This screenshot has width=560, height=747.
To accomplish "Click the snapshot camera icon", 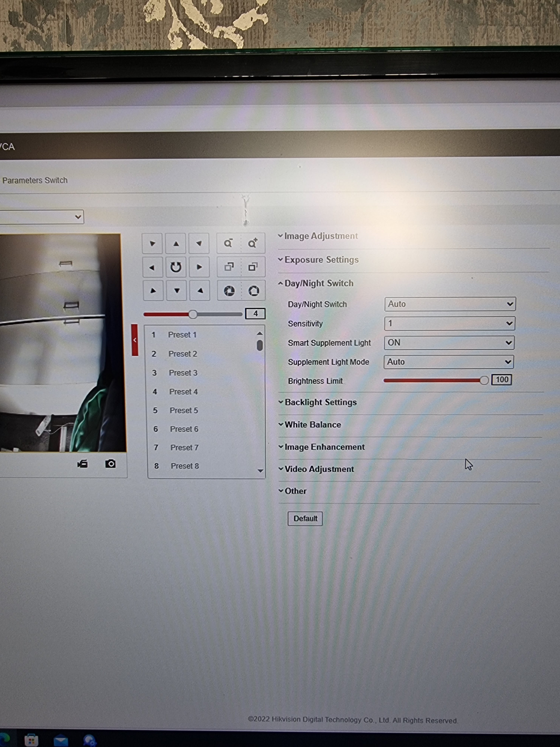I will pos(110,464).
